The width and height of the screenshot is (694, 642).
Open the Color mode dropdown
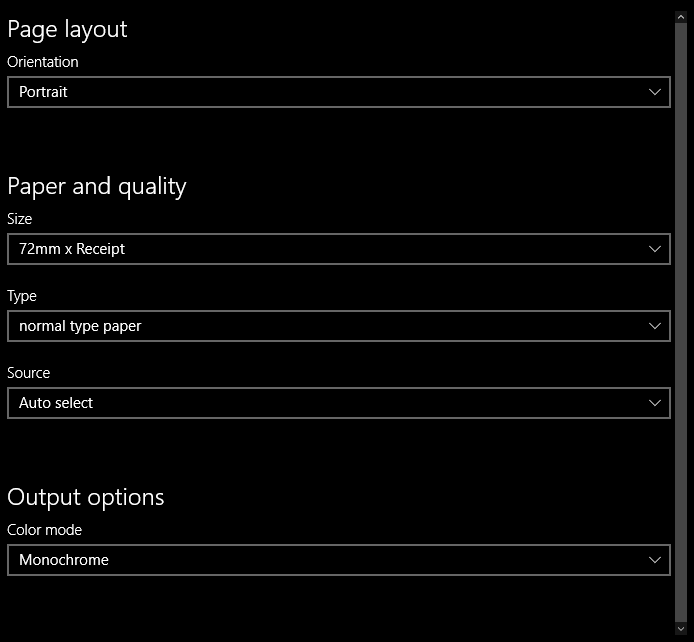[x=338, y=560]
